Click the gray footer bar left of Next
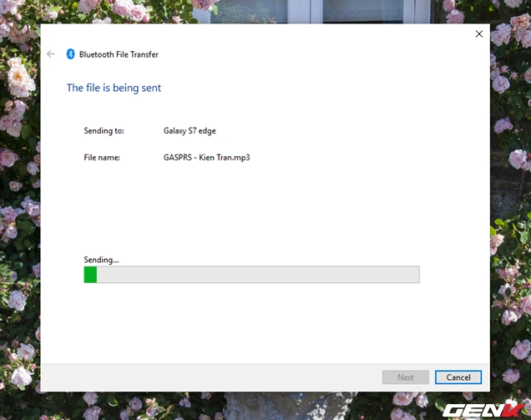 (x=209, y=377)
